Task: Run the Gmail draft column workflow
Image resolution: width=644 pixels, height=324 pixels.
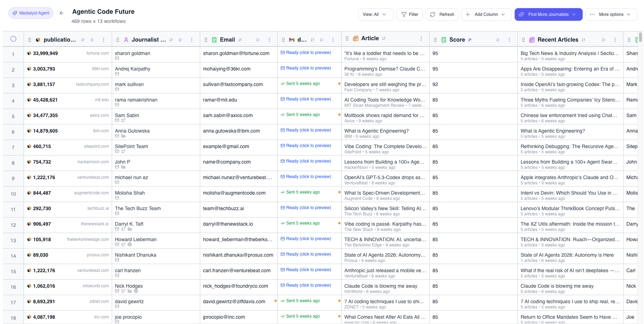Action: [x=322, y=40]
